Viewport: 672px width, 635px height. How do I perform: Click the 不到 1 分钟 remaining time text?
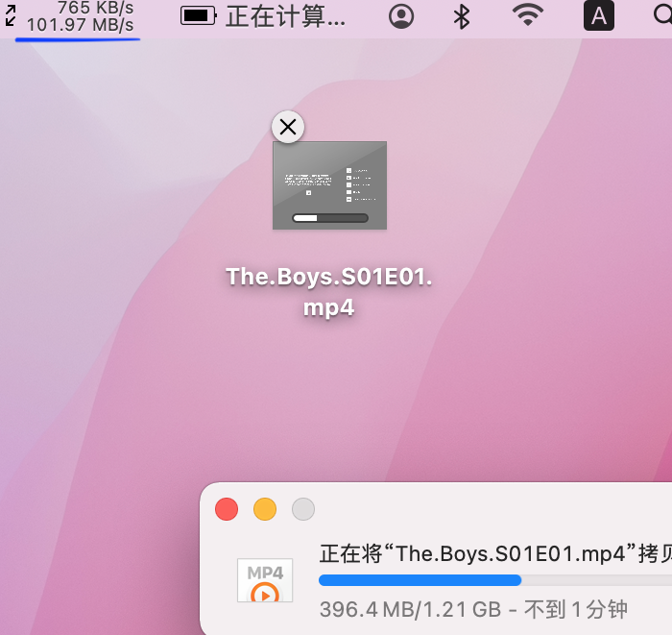(576, 609)
